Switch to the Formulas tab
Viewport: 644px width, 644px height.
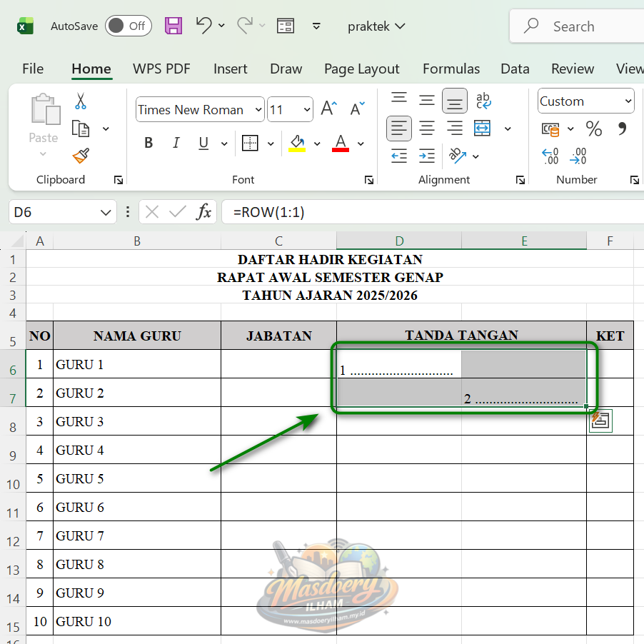click(451, 69)
